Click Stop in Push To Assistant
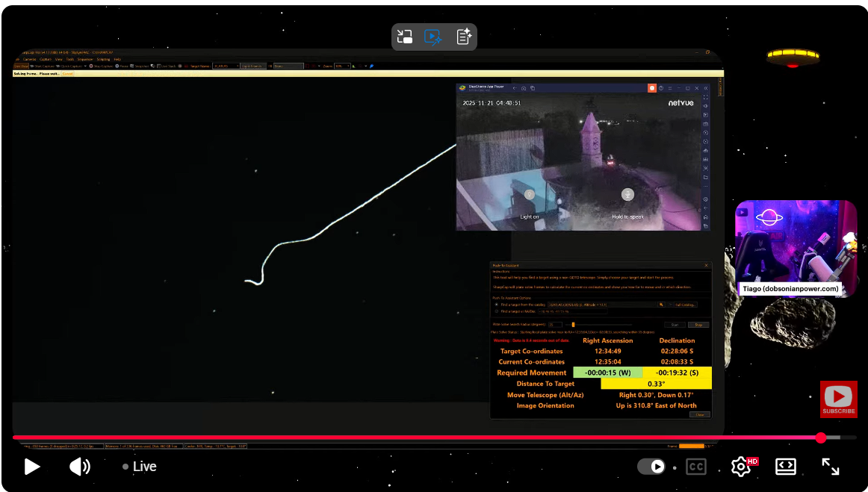Viewport: 868px width, 492px height. coord(698,325)
